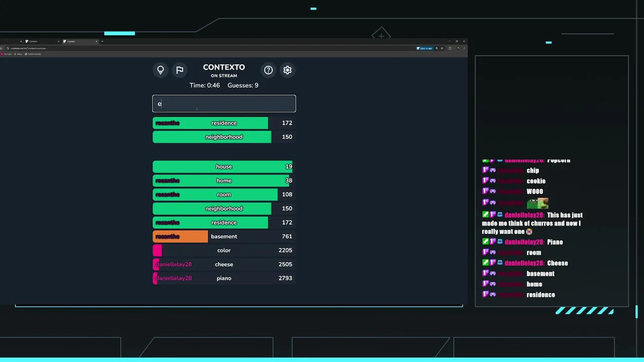This screenshot has width=644, height=362.
Task: Bookmark this page with the star icon
Action: tap(442, 48)
